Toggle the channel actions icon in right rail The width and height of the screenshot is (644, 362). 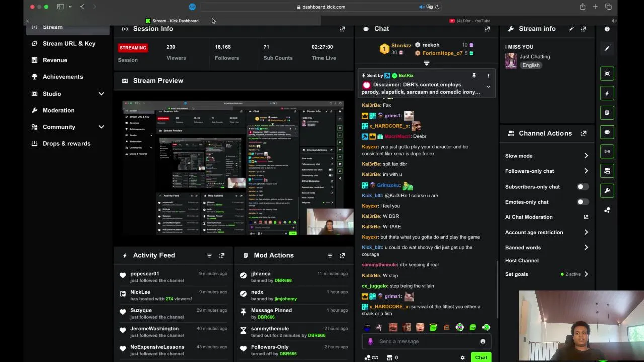607,171
